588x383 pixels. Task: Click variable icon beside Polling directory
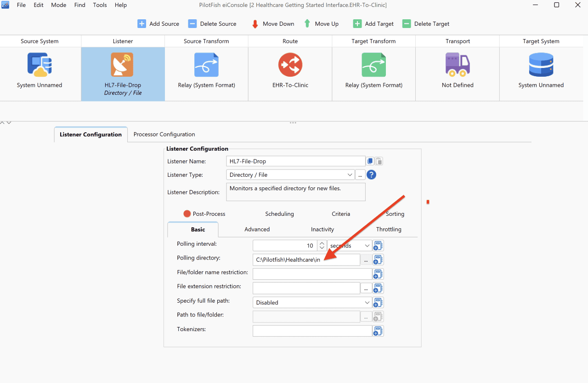click(x=378, y=260)
